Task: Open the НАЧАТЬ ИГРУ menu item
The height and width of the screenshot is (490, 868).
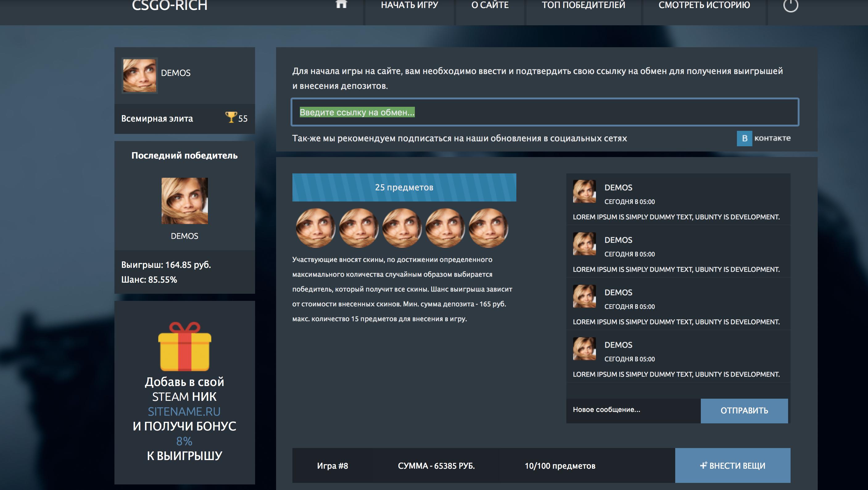Action: pyautogui.click(x=409, y=5)
